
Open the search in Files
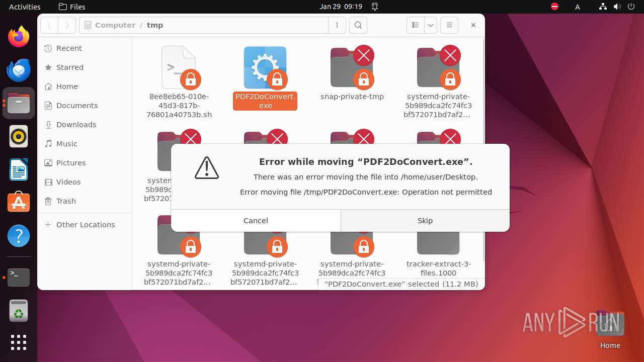(x=358, y=25)
